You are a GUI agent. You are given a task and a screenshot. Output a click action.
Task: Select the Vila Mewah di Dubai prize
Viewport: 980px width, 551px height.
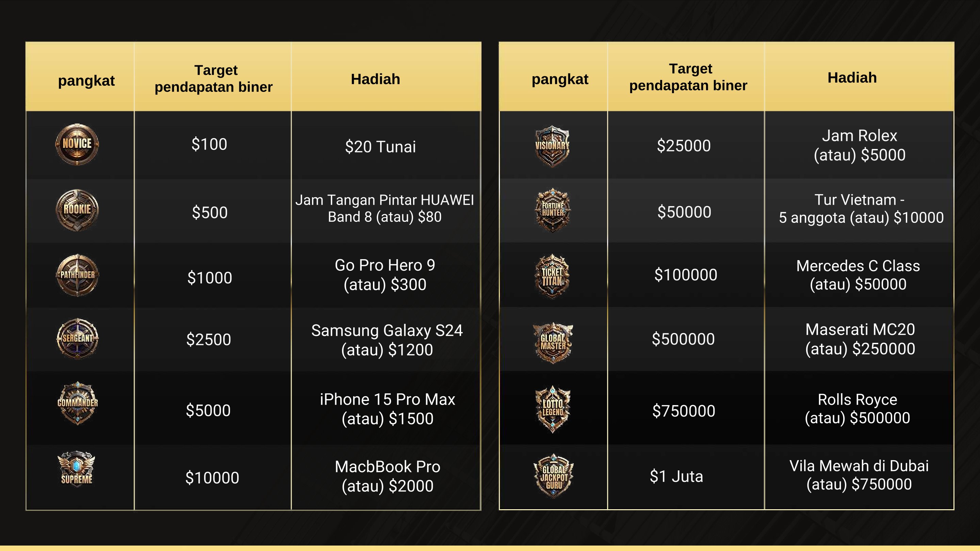click(859, 475)
